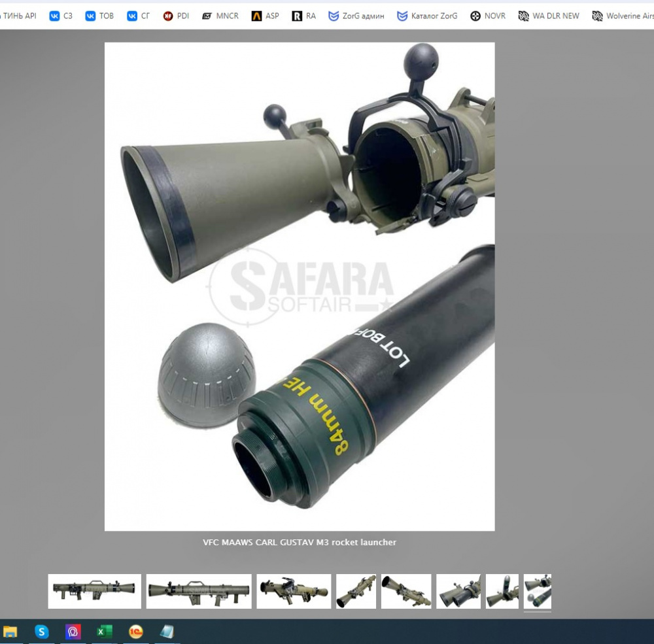Show the second thumbnail with carry handle view
This screenshot has width=654, height=644.
199,591
